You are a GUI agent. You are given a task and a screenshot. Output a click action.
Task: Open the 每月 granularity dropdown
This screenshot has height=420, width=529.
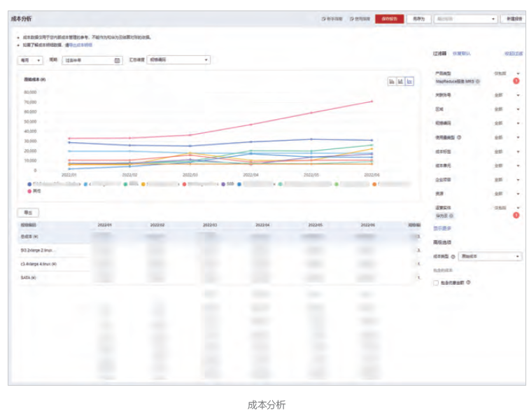[30, 60]
